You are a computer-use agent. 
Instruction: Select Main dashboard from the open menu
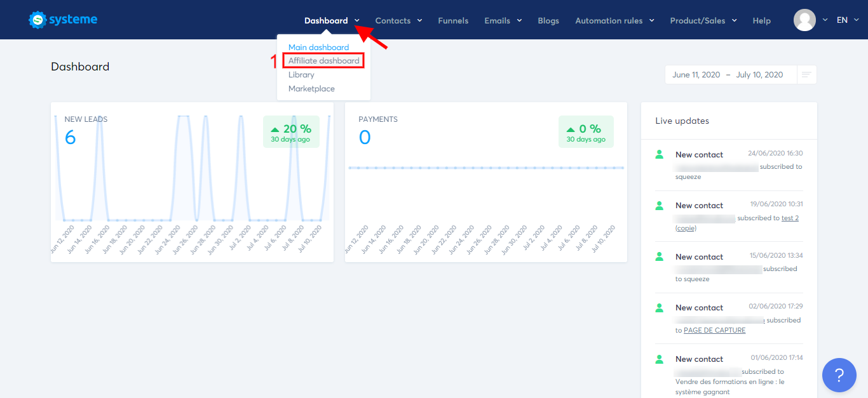[318, 47]
